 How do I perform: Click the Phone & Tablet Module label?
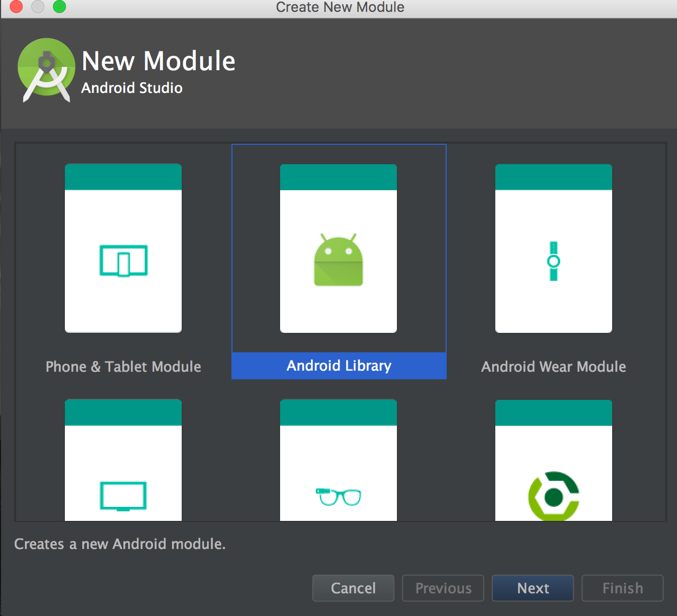tap(123, 366)
